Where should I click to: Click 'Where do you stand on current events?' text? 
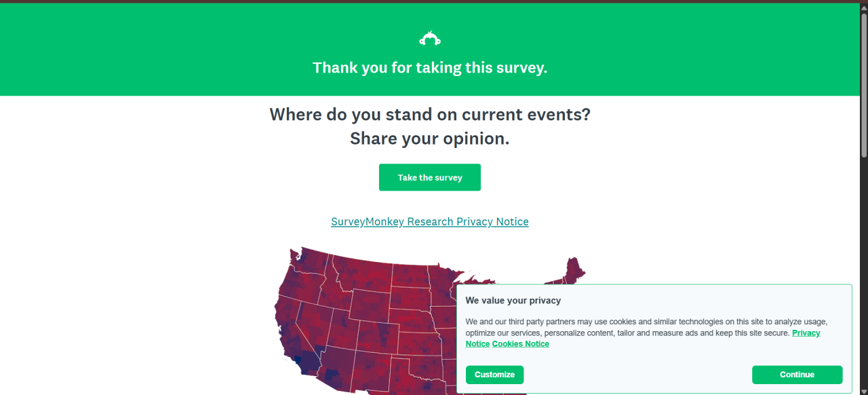pos(429,114)
